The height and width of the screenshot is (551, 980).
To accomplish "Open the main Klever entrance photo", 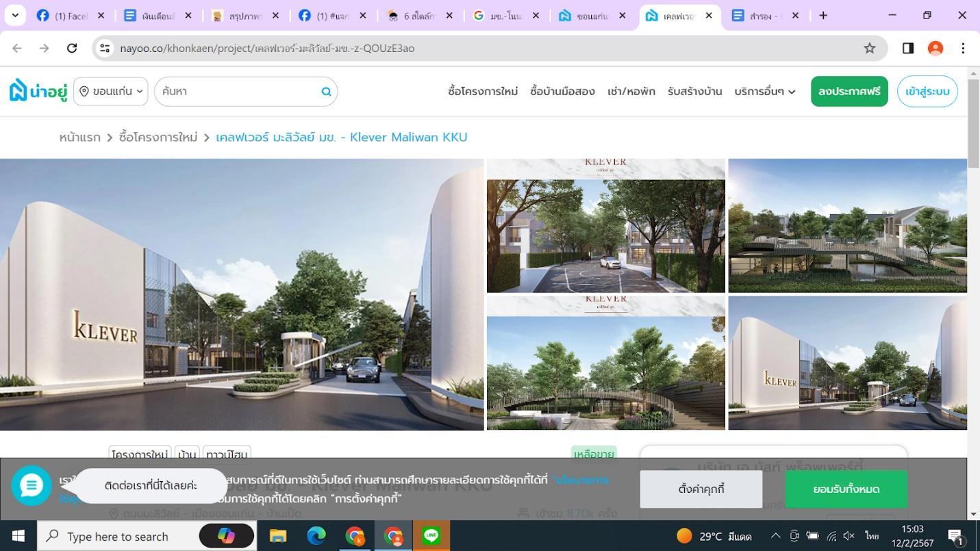I will point(242,294).
